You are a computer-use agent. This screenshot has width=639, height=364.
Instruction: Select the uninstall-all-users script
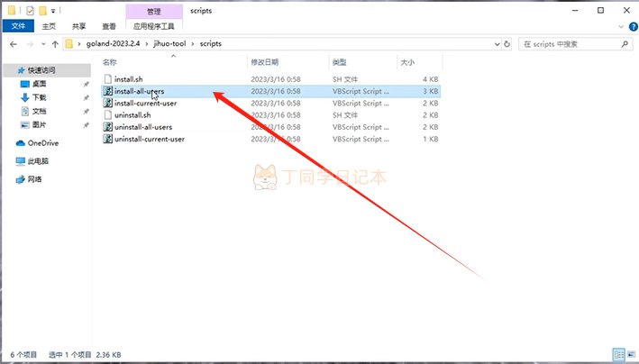(142, 127)
